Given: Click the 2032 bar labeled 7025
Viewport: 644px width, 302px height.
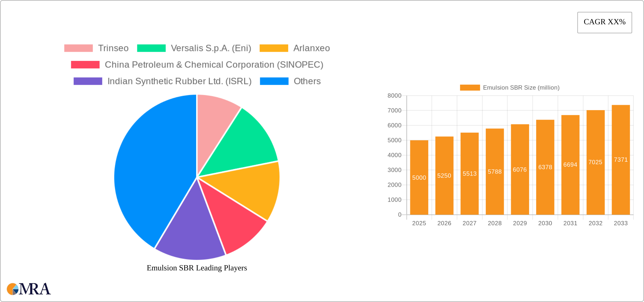Looking at the screenshot, I should (x=596, y=162).
